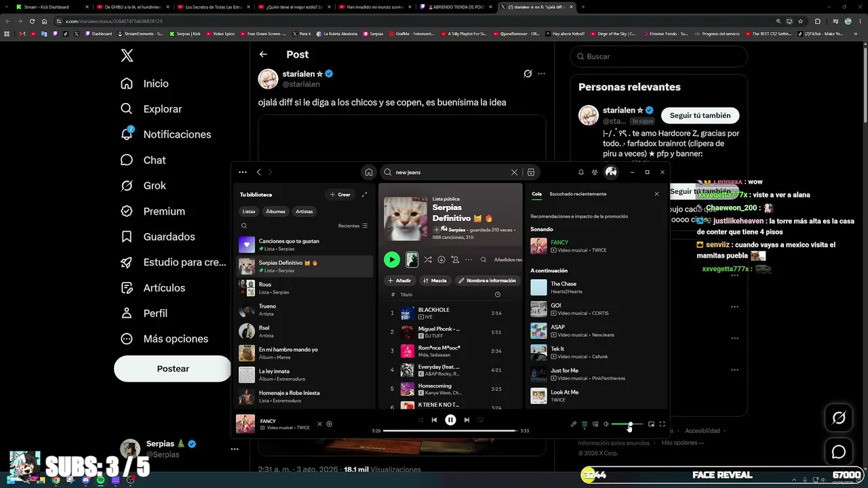Open Serpias Definitivo cover image
The width and height of the screenshot is (868, 488).
click(x=406, y=218)
